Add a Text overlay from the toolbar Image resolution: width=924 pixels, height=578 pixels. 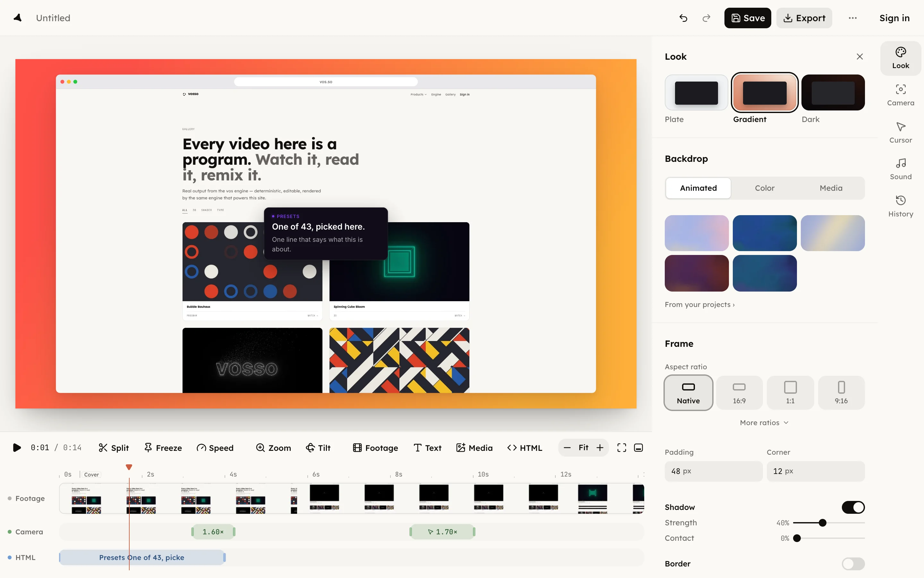(427, 448)
